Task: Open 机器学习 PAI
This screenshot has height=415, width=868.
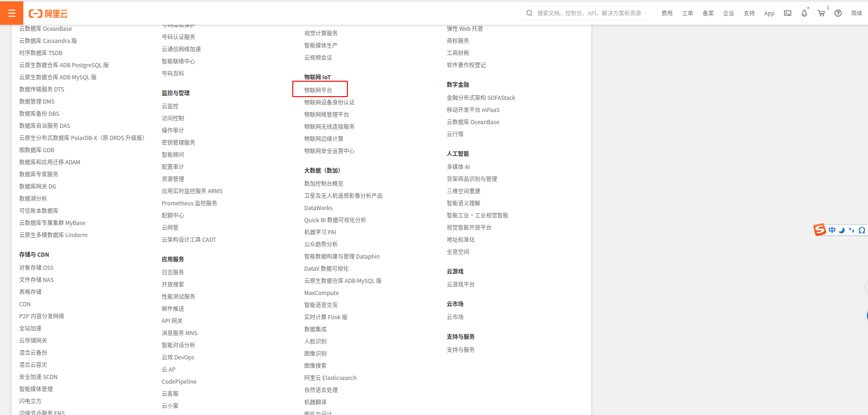Action: point(320,232)
